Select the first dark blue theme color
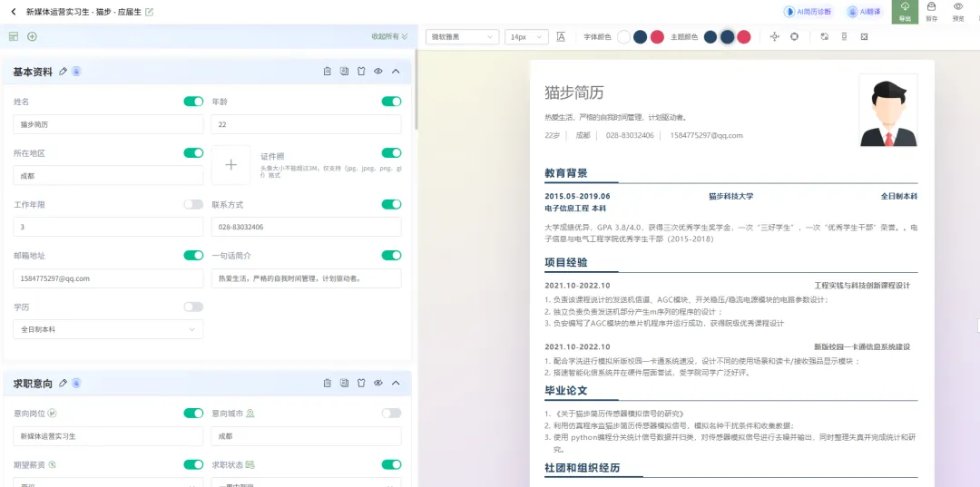The height and width of the screenshot is (487, 980). point(710,37)
